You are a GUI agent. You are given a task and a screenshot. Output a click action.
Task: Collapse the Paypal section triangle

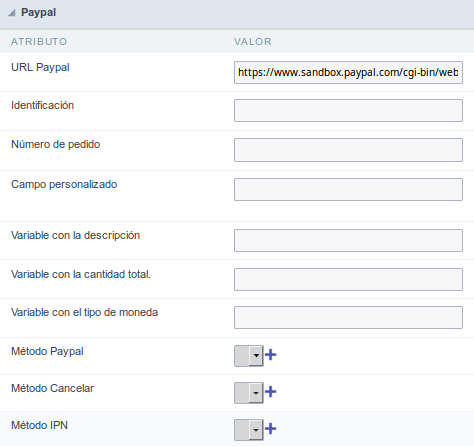pos(12,13)
